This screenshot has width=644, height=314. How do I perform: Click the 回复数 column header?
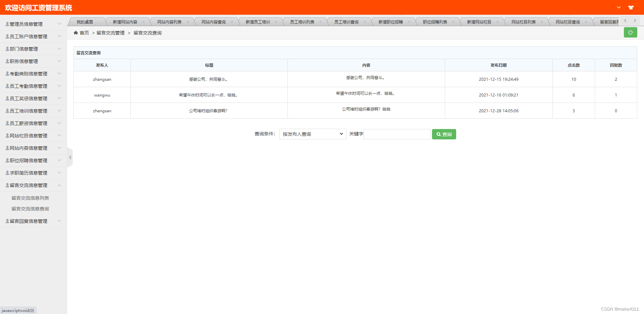(x=616, y=65)
